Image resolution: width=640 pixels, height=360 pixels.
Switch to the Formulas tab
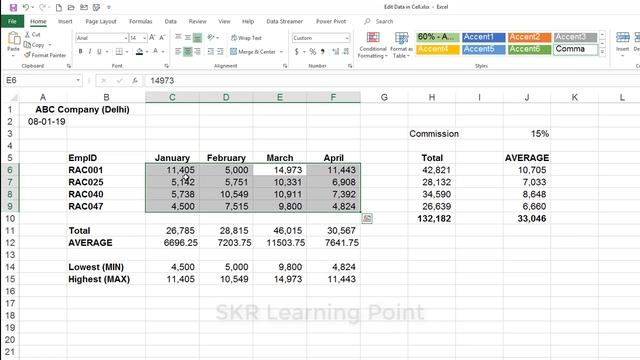pos(140,21)
